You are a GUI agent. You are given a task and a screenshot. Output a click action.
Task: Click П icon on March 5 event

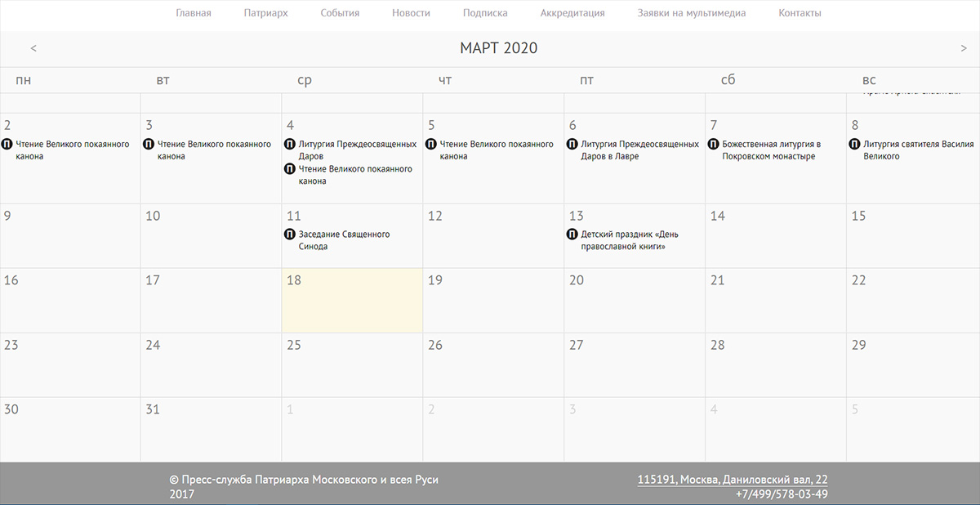[x=431, y=145]
